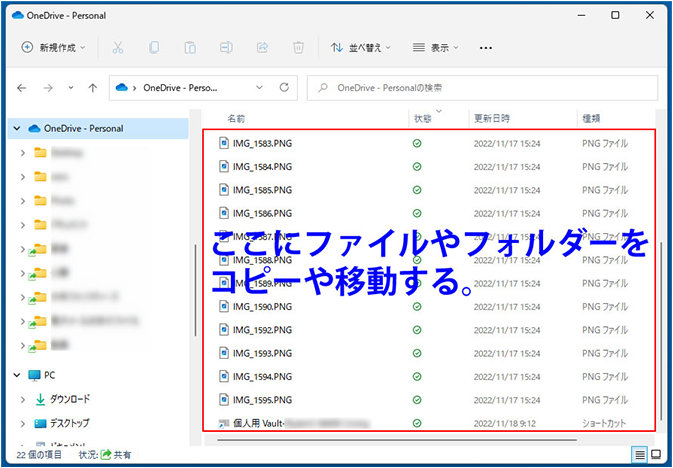
Task: Click the Rename icon
Action: pos(226,48)
